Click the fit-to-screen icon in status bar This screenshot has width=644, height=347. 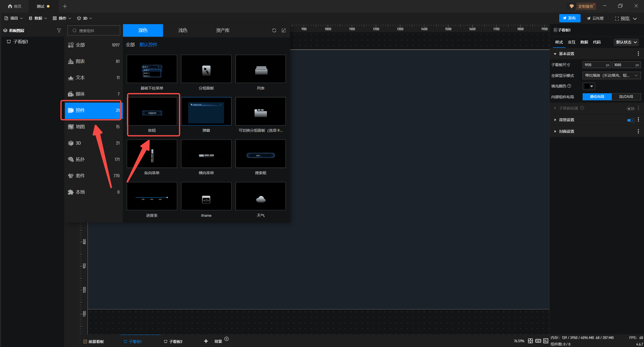click(530, 341)
